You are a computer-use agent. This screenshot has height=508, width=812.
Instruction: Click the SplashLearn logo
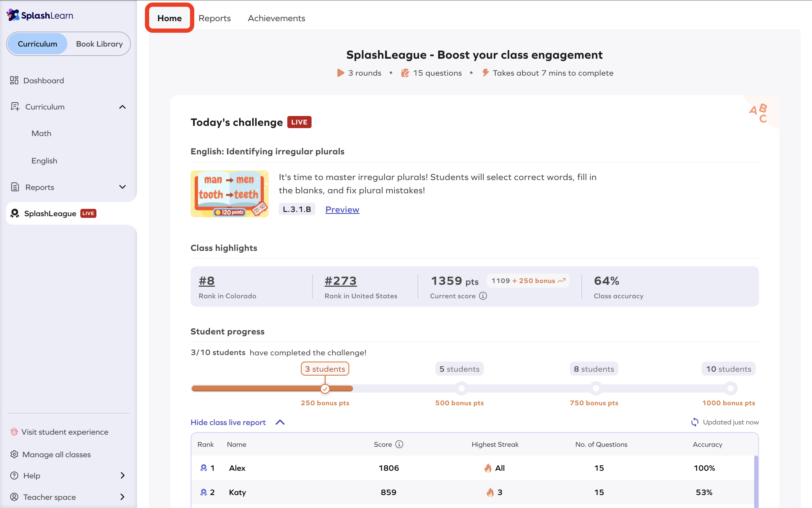[x=40, y=15]
